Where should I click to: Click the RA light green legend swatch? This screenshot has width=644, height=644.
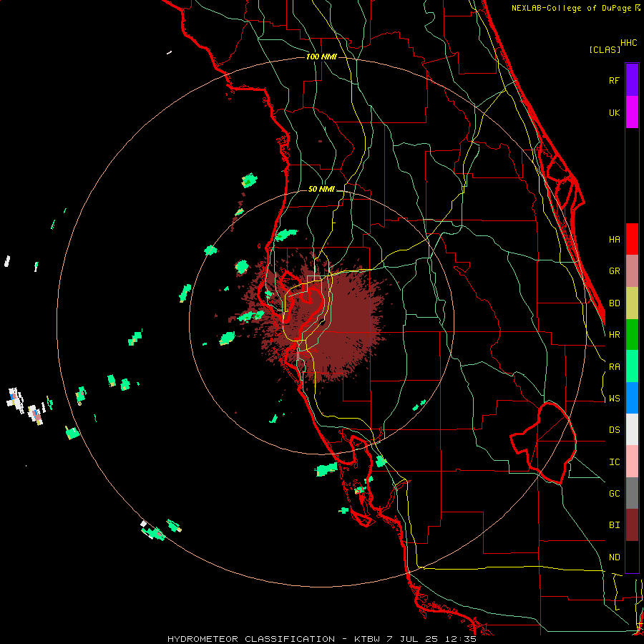coord(632,366)
